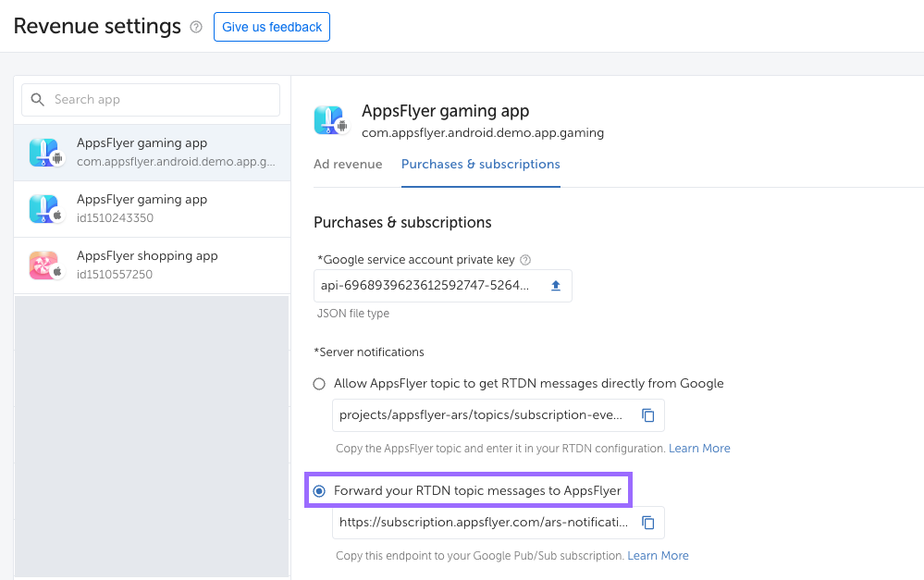Open Learn More link for Pub/Sub subscription
This screenshot has height=580, width=924.
tap(658, 556)
